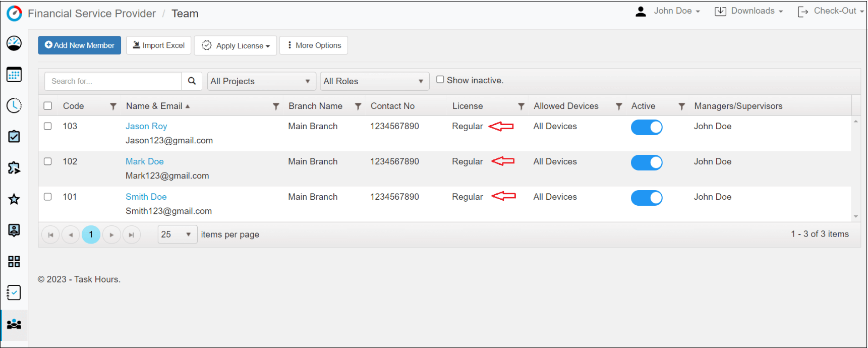Sort by the Managers/Supervisors column header
868x348 pixels.
pyautogui.click(x=738, y=106)
